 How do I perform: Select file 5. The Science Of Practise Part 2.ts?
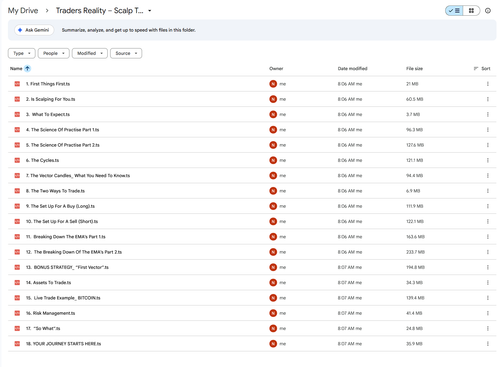(63, 145)
